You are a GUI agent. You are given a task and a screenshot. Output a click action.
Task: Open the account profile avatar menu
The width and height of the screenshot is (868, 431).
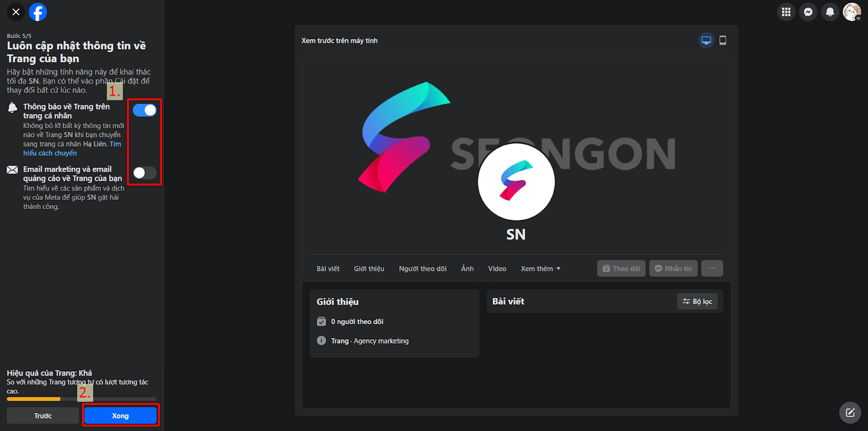tap(852, 12)
